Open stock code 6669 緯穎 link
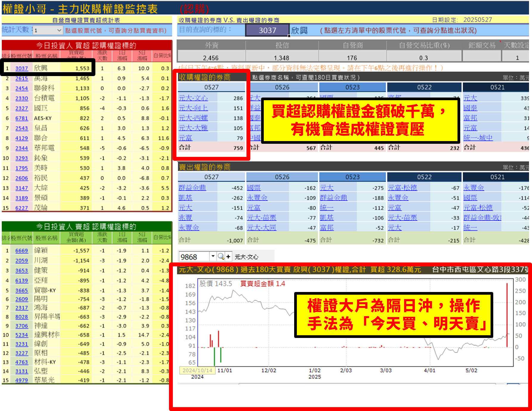This screenshot has height=411, width=532. click(x=22, y=251)
